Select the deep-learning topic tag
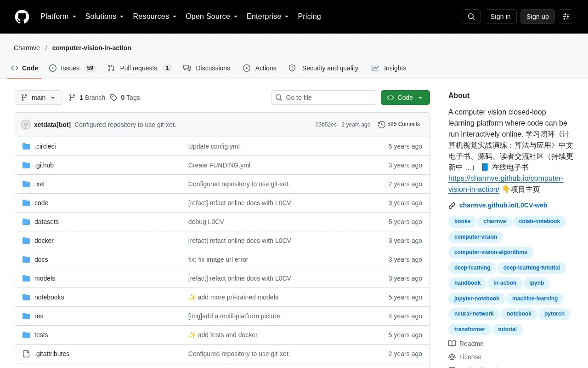This screenshot has height=368, width=588. tap(472, 268)
